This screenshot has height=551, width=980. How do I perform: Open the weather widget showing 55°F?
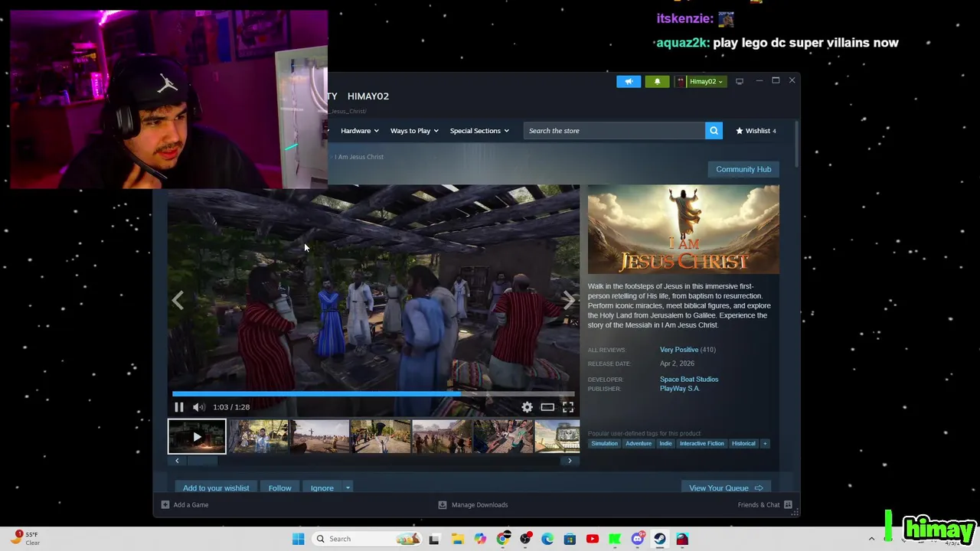click(x=25, y=539)
